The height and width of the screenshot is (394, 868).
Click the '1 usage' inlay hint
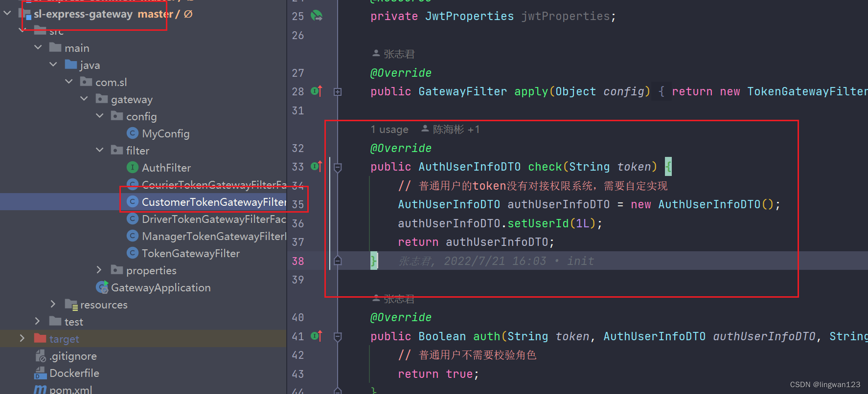coord(389,130)
